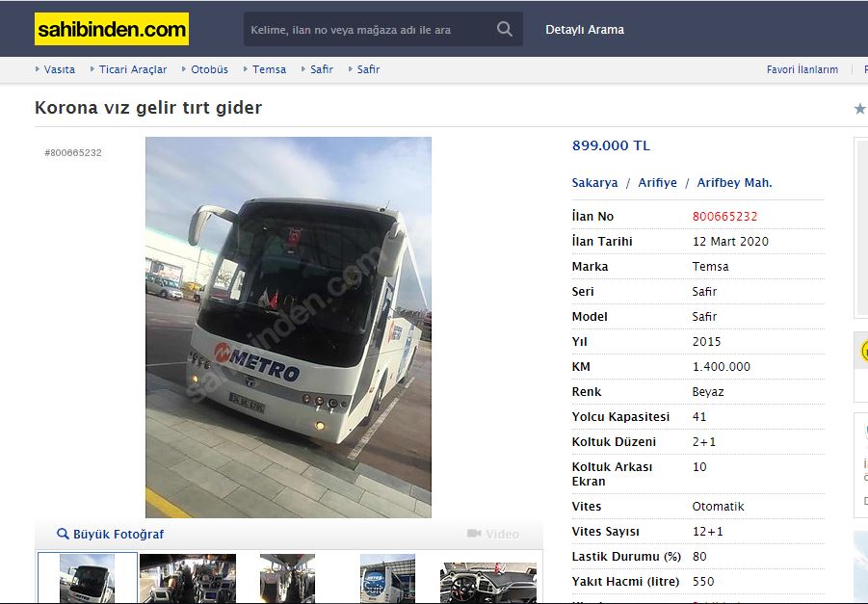
Task: Focus the keyword search input field
Action: pos(368,29)
